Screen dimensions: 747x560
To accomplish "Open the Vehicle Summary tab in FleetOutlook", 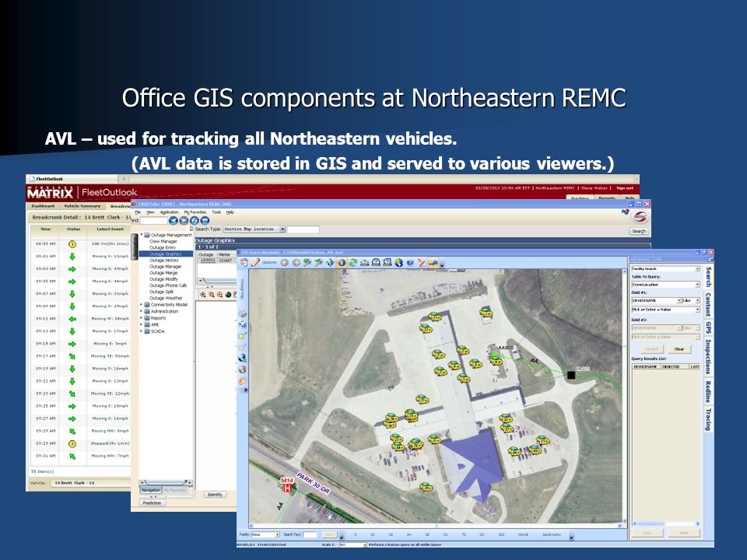I will pos(82,205).
